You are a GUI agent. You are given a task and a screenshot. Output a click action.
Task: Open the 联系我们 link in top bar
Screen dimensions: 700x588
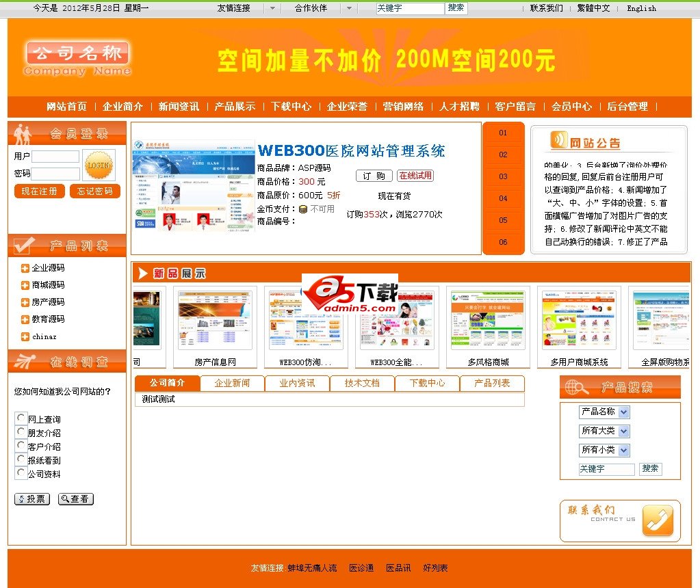coord(547,8)
